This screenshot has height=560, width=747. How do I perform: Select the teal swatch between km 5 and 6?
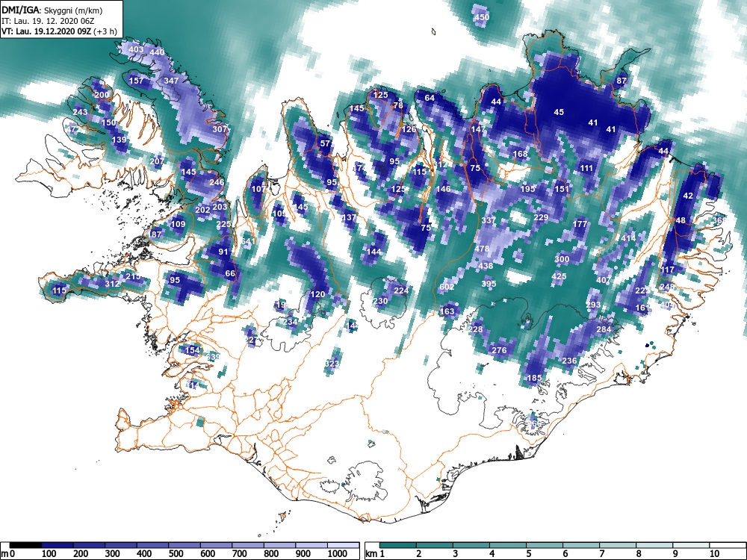(x=545, y=545)
